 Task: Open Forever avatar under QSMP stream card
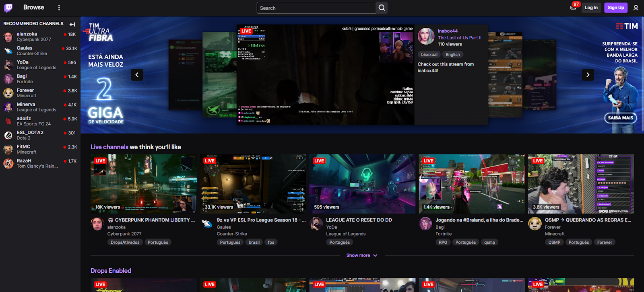coord(535,224)
